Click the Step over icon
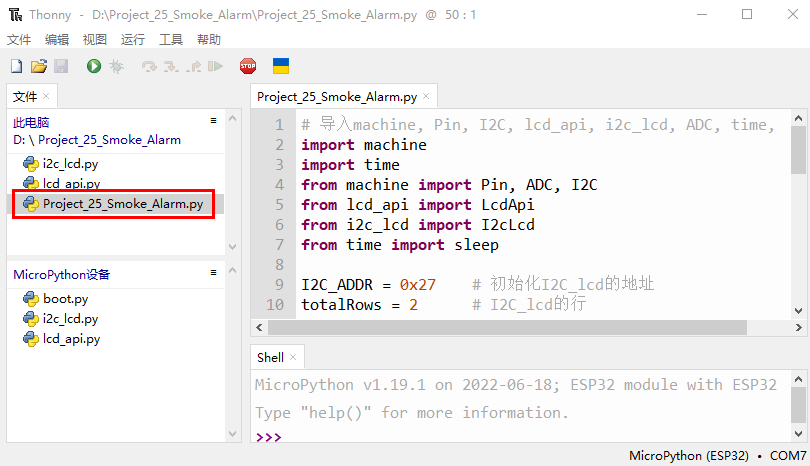 point(149,66)
